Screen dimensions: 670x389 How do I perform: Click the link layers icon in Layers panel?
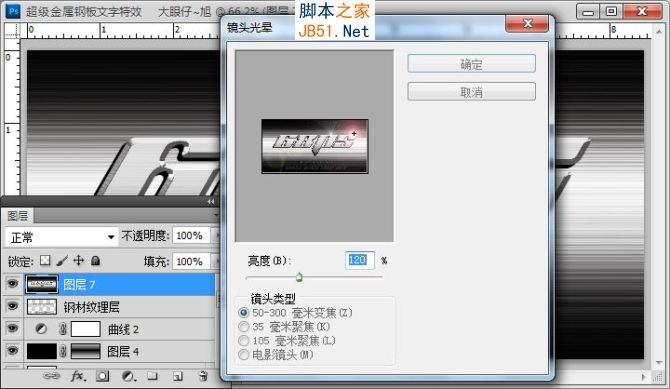52,376
